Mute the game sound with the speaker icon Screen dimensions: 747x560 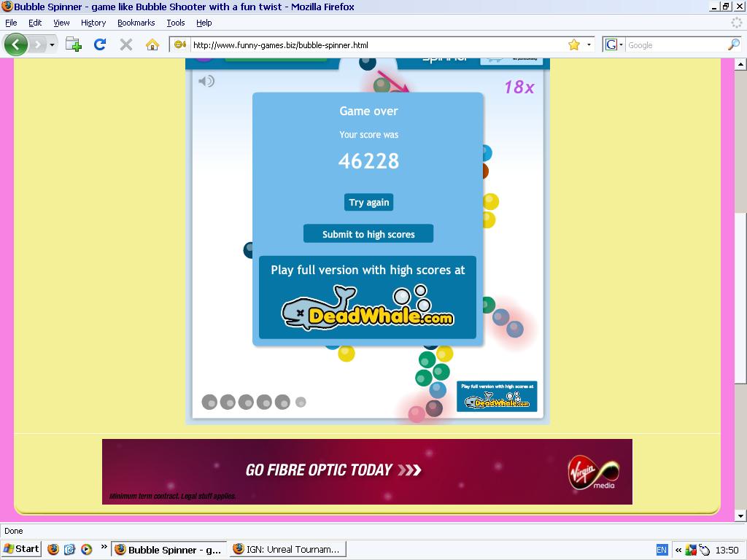coord(206,80)
